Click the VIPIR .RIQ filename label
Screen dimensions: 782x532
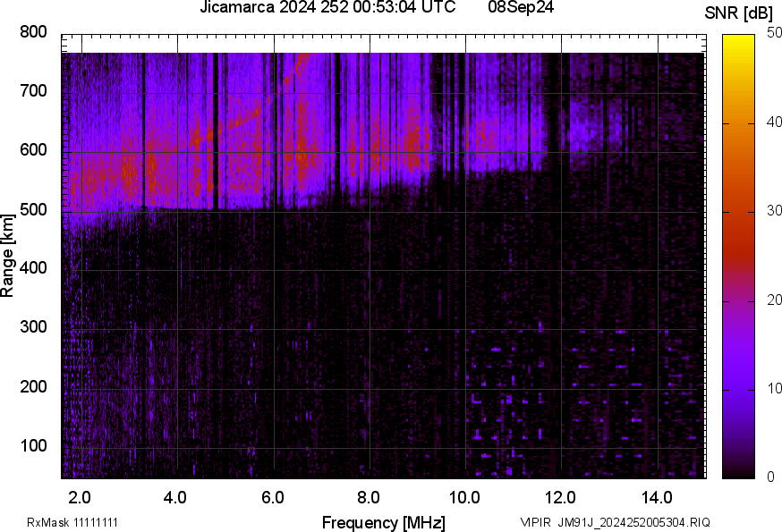pyautogui.click(x=615, y=522)
